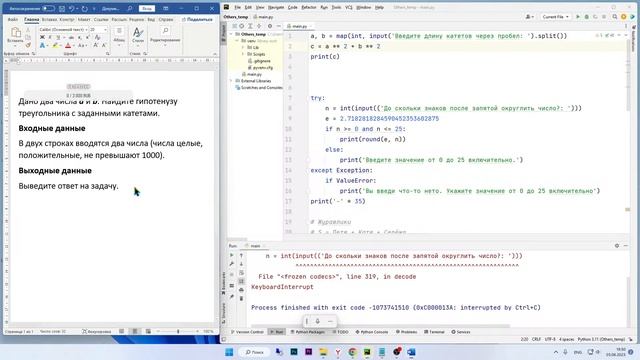Open the Current File run configuration dropdown
Screen dimensions: 640x360
(x=556, y=17)
